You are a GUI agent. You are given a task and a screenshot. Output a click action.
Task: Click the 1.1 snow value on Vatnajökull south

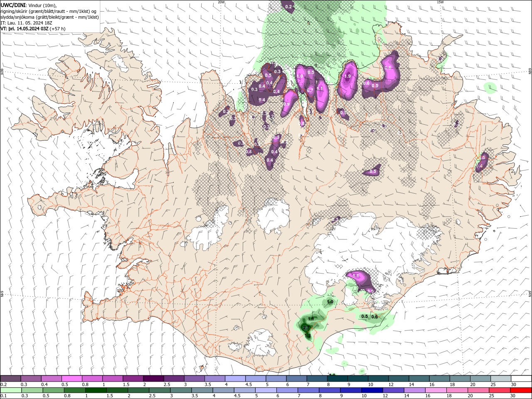pos(356,276)
